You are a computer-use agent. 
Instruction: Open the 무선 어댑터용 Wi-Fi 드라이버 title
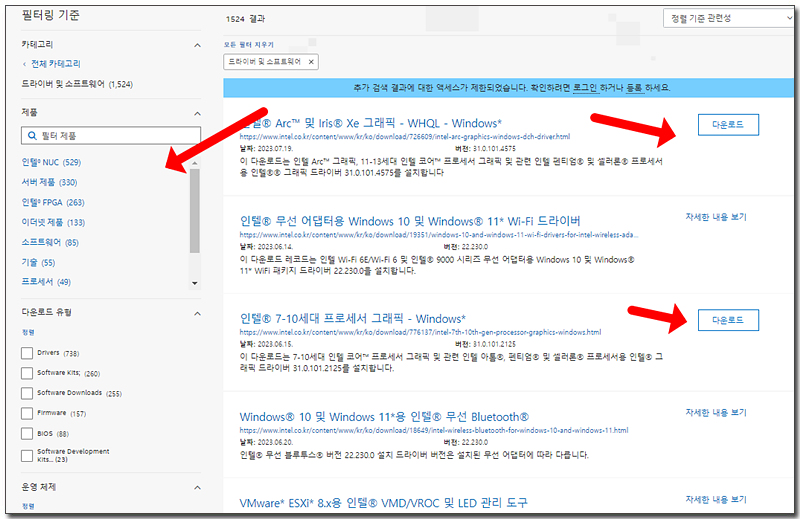tap(410, 221)
